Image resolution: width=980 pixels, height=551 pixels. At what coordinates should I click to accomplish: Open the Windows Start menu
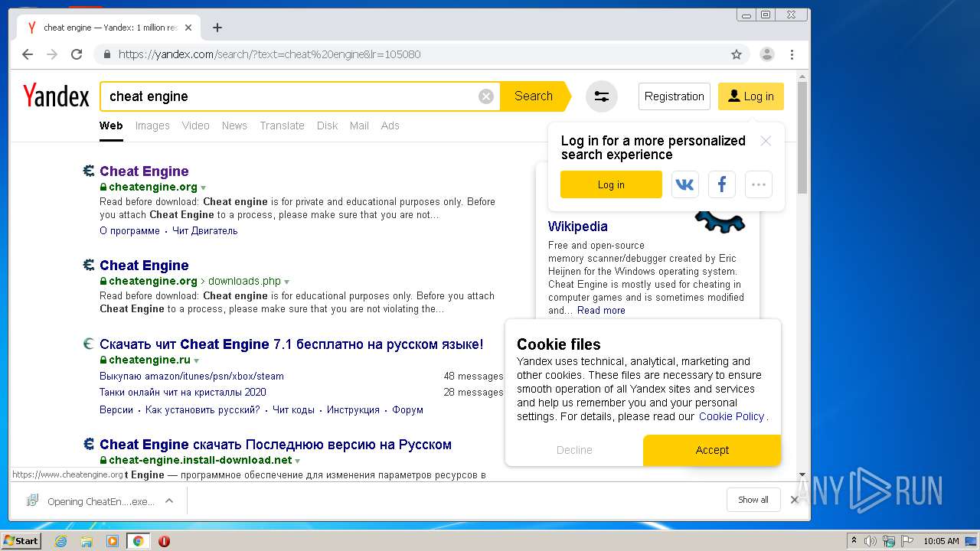(21, 541)
